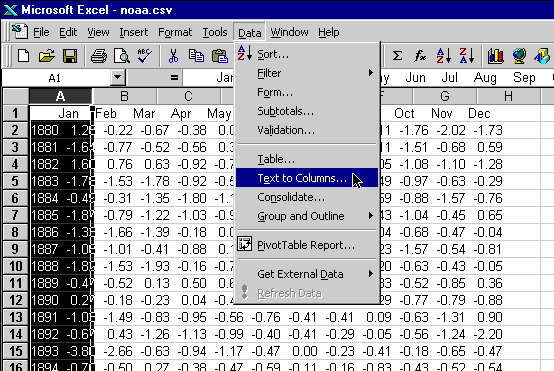Select column B header

[x=124, y=96]
